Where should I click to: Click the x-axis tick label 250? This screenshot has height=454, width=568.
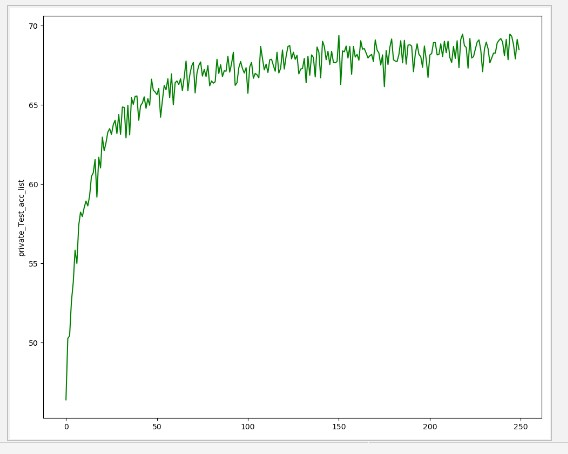click(x=521, y=427)
